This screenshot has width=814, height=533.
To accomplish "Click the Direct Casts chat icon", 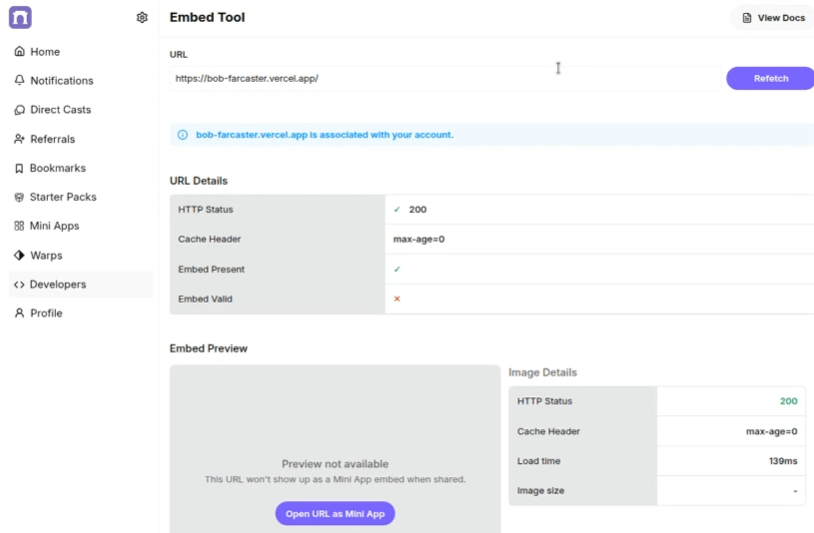I will [19, 110].
